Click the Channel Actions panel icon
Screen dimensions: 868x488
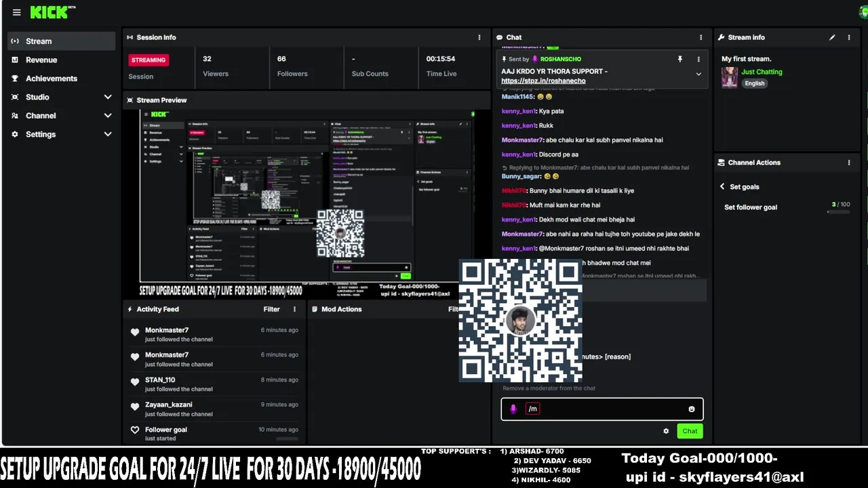pyautogui.click(x=722, y=163)
